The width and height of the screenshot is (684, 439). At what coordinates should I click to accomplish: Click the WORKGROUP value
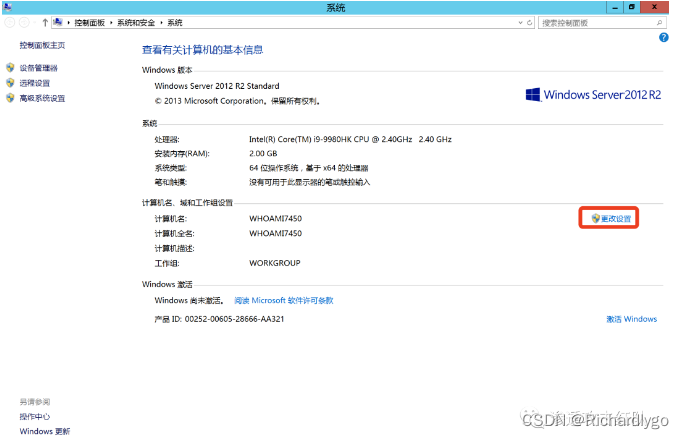275,263
